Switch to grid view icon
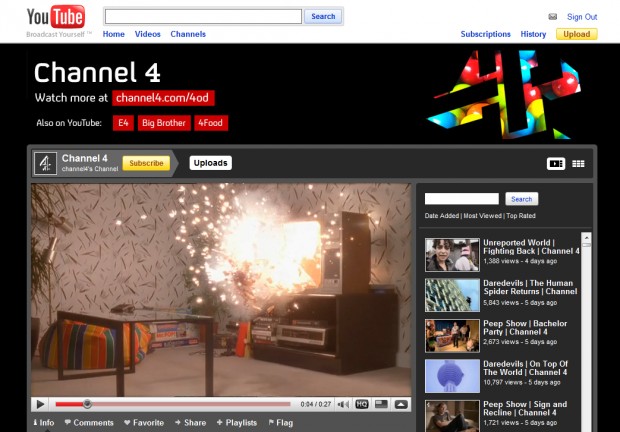 (x=578, y=164)
